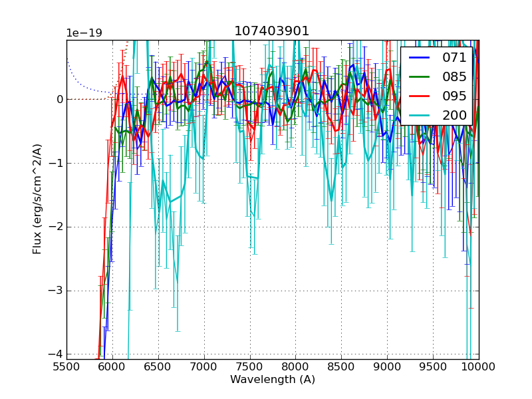Select the 200 legend label
This screenshot has height=399, width=532.
(454, 115)
